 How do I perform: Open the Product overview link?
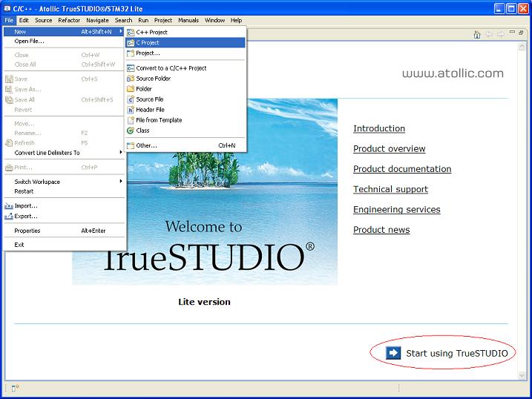[389, 149]
